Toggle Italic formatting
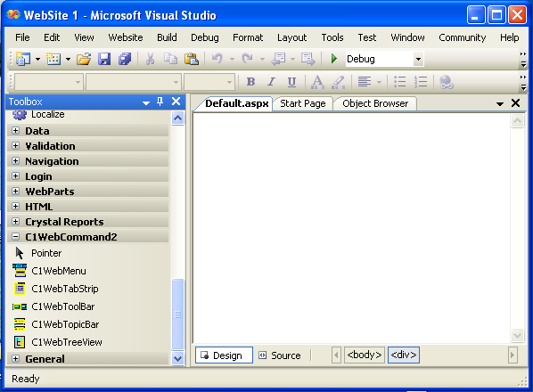Screen dimensions: 533x392 pos(271,82)
